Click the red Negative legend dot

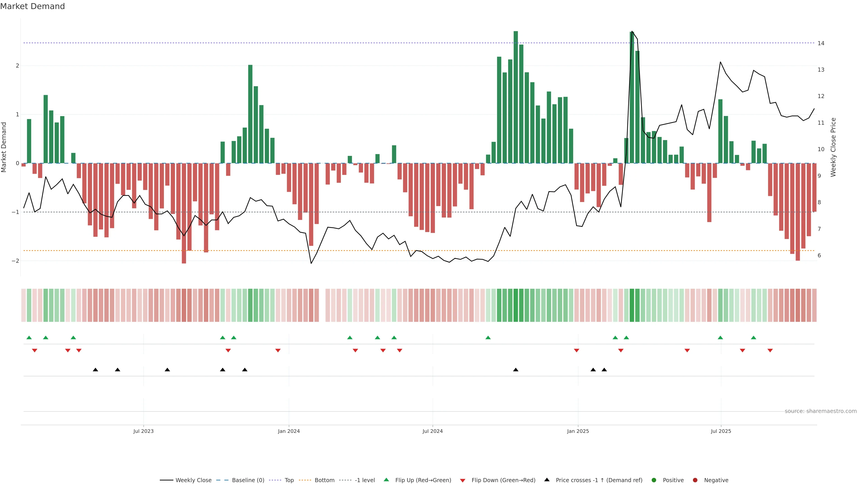pos(695,480)
